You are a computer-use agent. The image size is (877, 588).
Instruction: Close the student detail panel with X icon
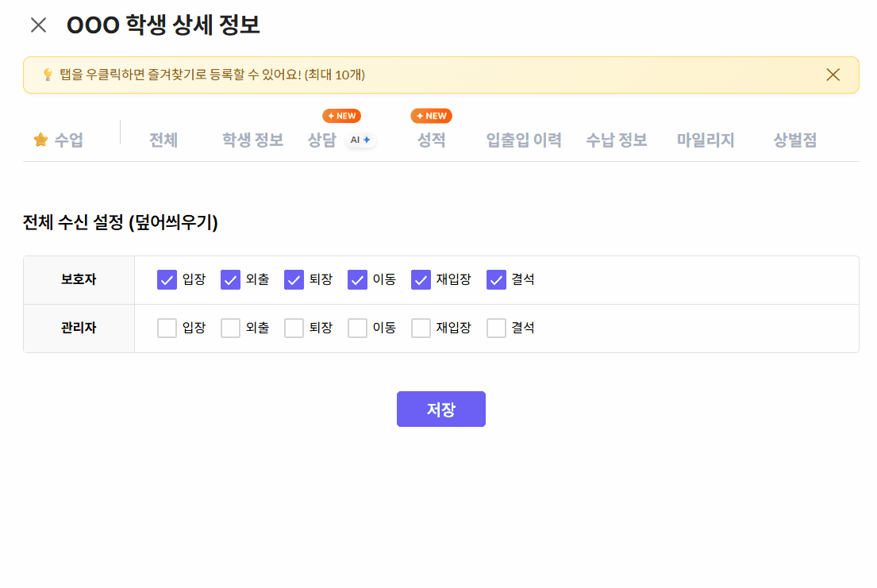[x=38, y=25]
